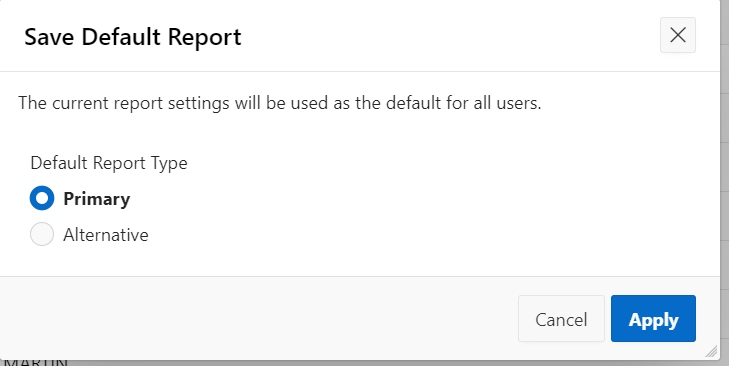Choose the Alternative radio button

[42, 234]
